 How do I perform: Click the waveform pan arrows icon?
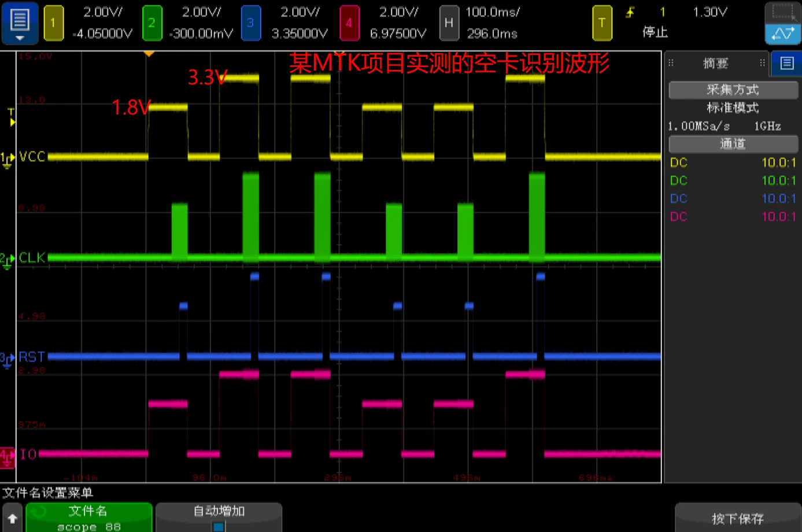[783, 34]
